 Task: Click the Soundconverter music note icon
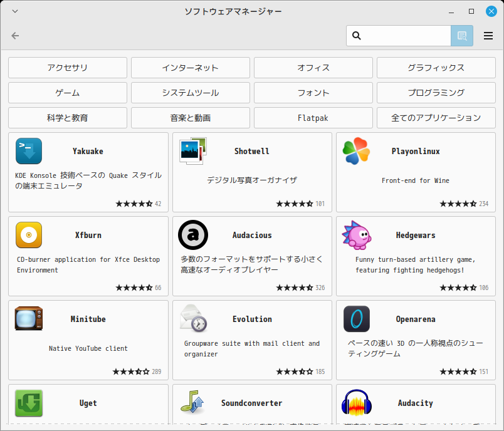pos(193,402)
